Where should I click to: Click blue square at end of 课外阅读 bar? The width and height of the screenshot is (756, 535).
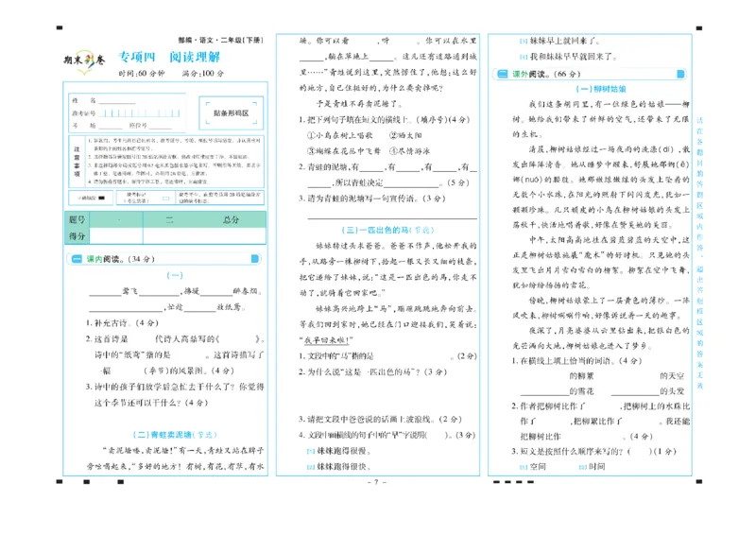tap(680, 74)
